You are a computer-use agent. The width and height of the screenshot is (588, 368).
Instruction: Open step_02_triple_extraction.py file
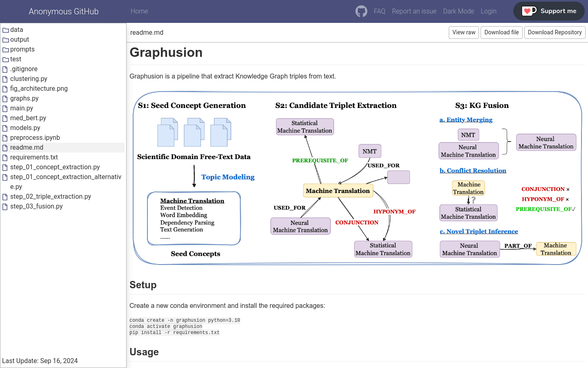click(51, 197)
